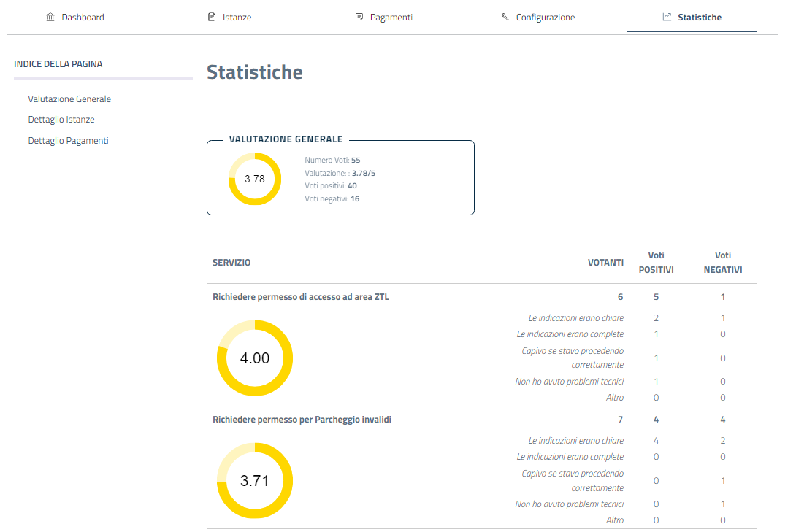Viewport: 796px width, 532px height.
Task: Click the 3.78 overall rating donut chart
Action: click(255, 179)
